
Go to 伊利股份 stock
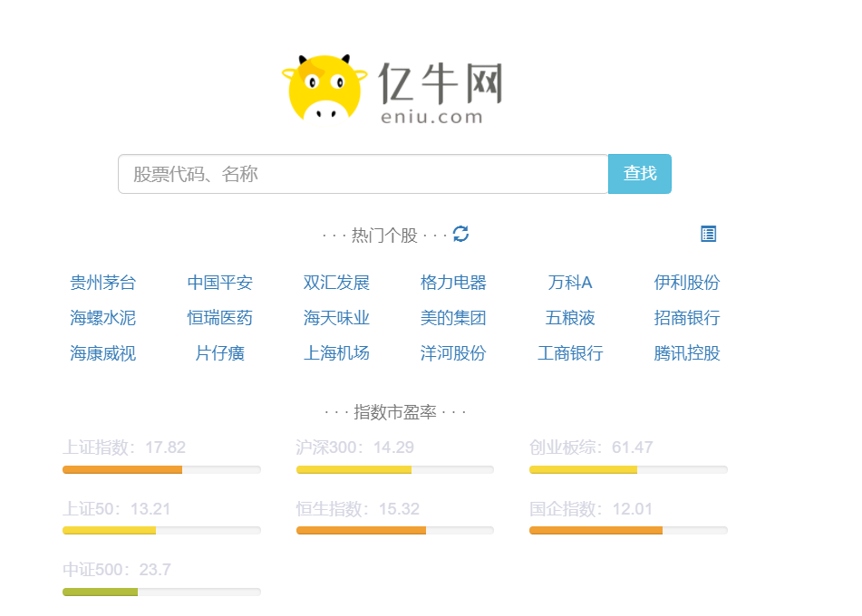[x=687, y=283]
